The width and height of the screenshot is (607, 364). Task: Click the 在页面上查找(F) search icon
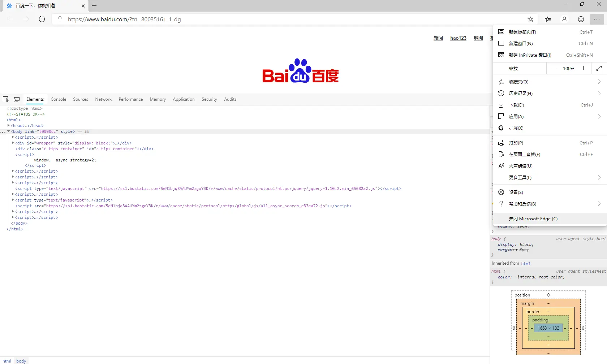pyautogui.click(x=501, y=154)
